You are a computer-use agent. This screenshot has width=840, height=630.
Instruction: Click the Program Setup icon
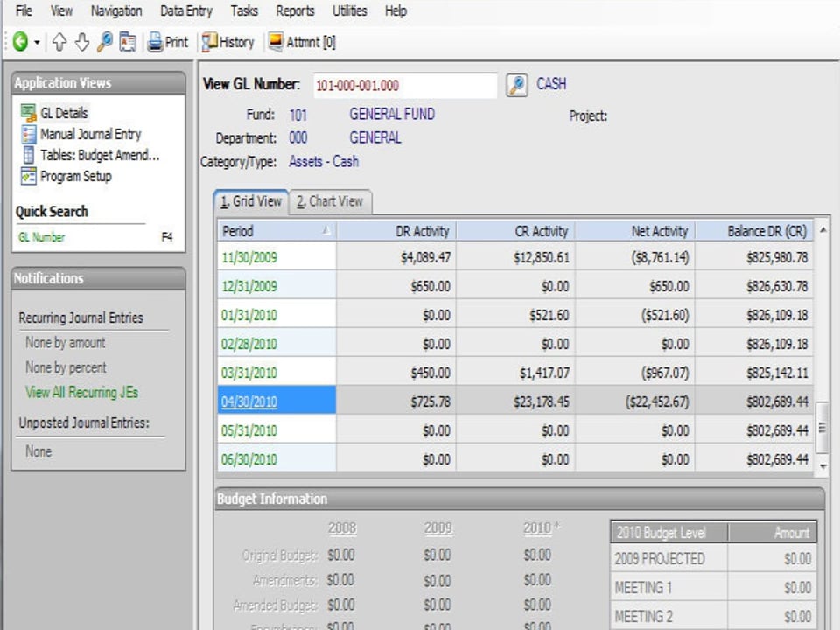tap(28, 176)
